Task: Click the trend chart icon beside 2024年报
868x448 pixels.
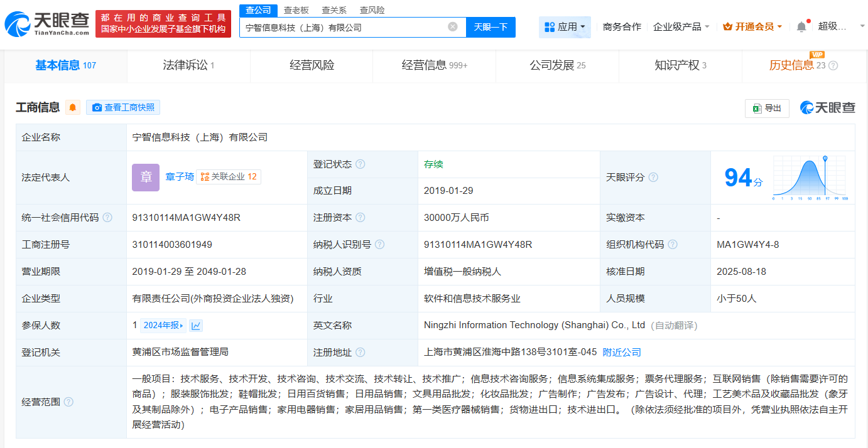Action: (195, 325)
